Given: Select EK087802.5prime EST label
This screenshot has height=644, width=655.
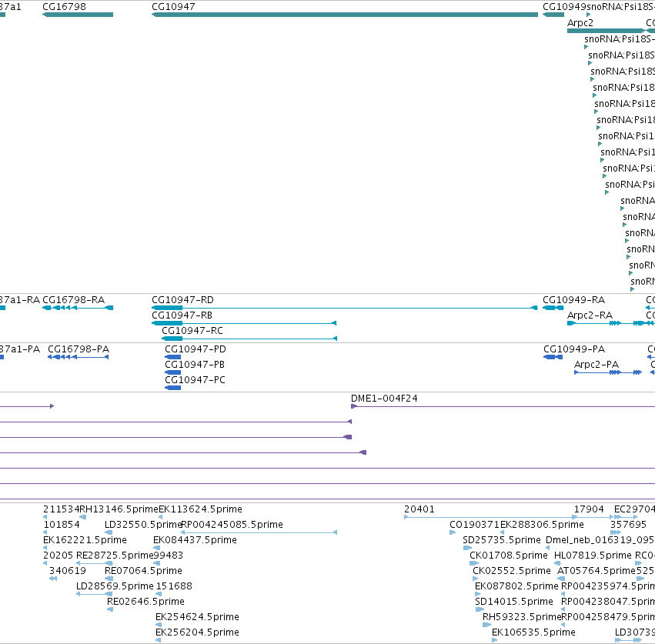Looking at the screenshot, I should tap(516, 586).
